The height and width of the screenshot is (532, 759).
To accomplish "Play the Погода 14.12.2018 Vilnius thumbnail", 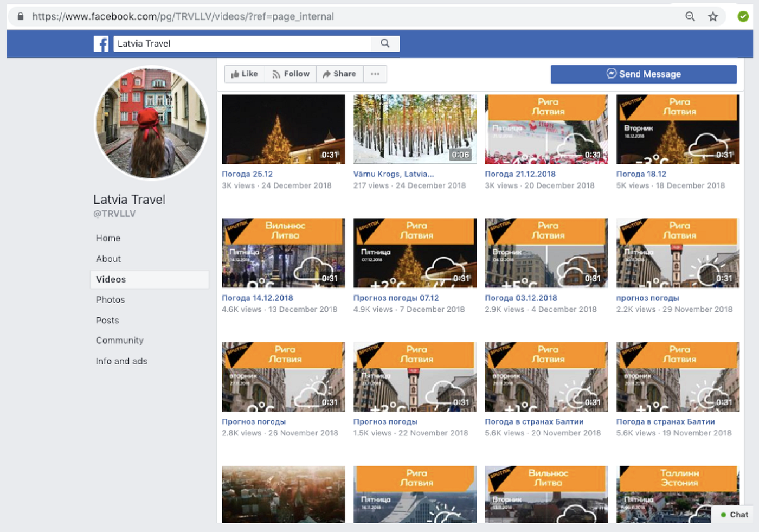I will point(284,253).
